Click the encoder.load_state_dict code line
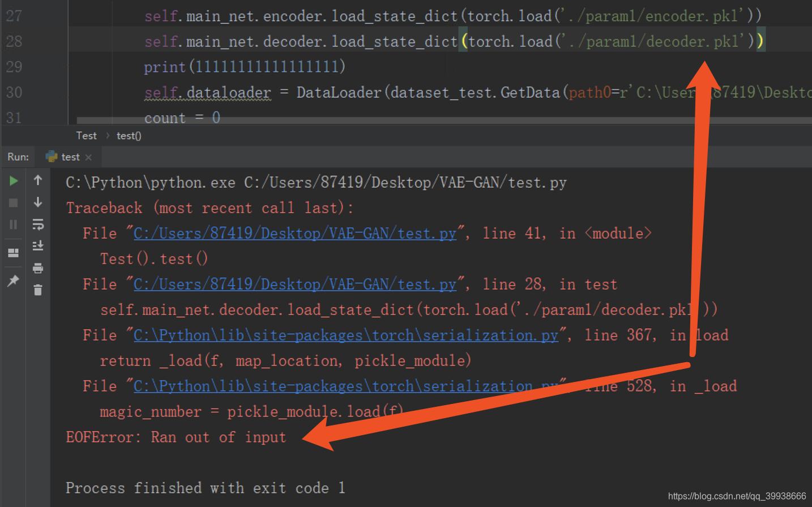812x507 pixels. pos(453,16)
